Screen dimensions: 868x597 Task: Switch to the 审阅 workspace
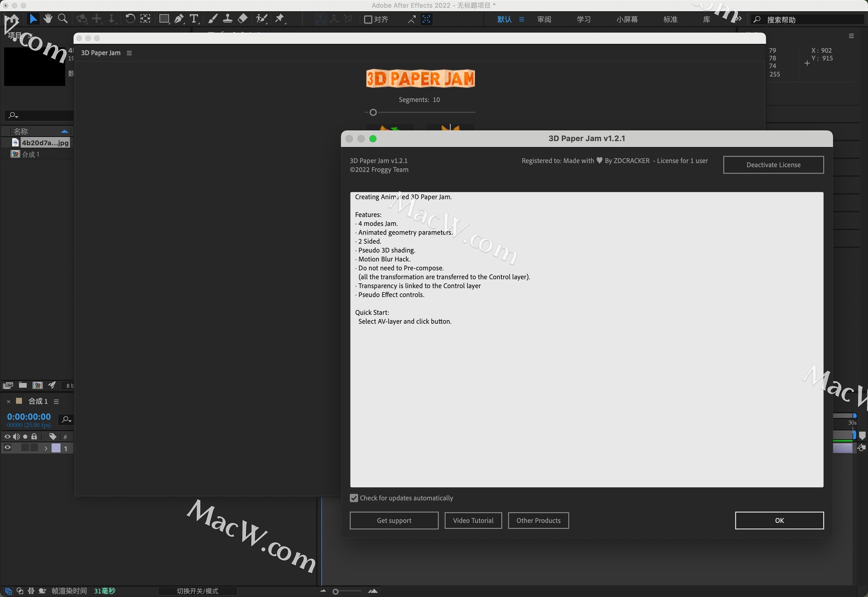click(x=544, y=19)
